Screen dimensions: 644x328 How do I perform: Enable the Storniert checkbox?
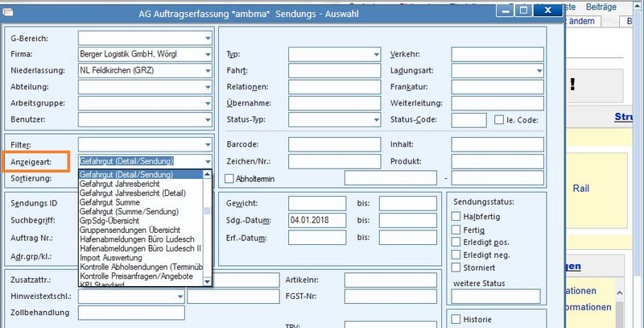(x=456, y=268)
